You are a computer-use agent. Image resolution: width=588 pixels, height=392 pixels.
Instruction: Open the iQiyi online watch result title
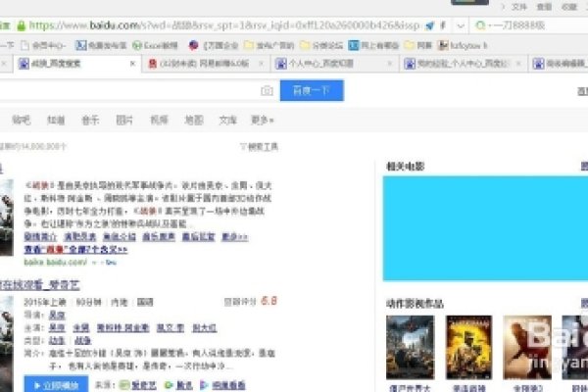click(x=40, y=285)
